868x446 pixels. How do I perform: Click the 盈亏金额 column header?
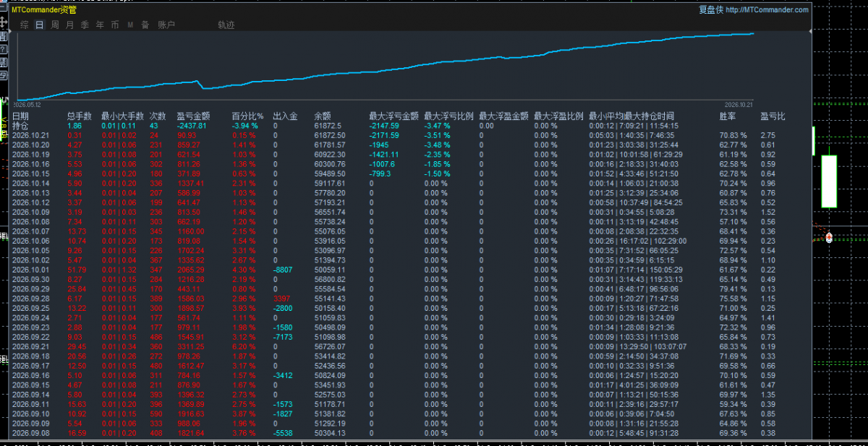pos(193,116)
